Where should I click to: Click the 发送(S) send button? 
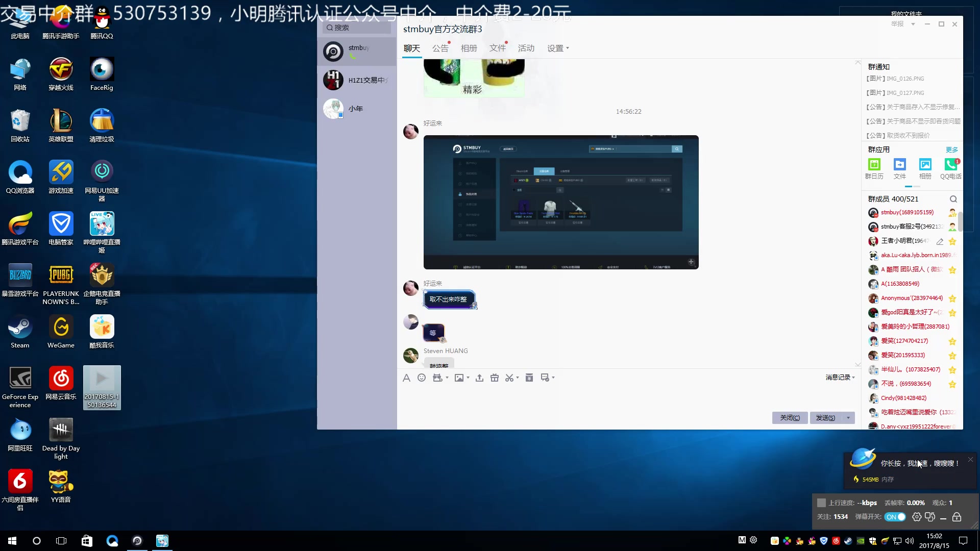(826, 418)
